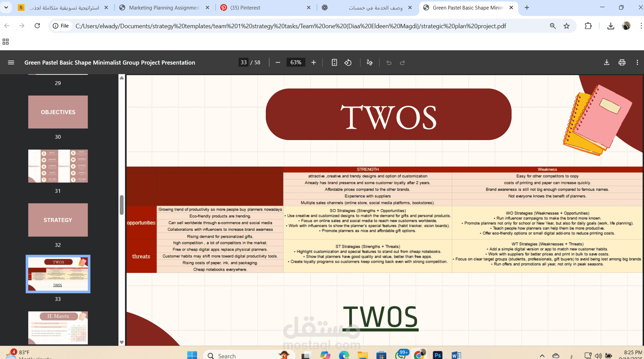Open the tab search dropdown arrow
The width and height of the screenshot is (644, 359).
pyautogui.click(x=6, y=7)
